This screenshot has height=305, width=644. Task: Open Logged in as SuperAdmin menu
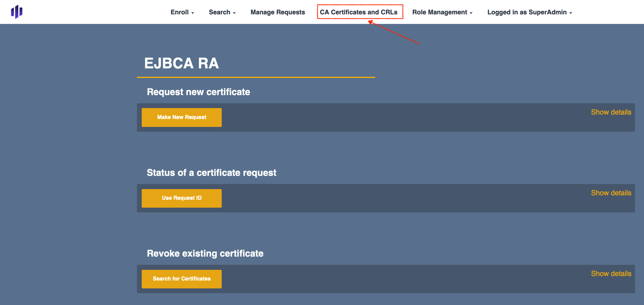tap(529, 12)
